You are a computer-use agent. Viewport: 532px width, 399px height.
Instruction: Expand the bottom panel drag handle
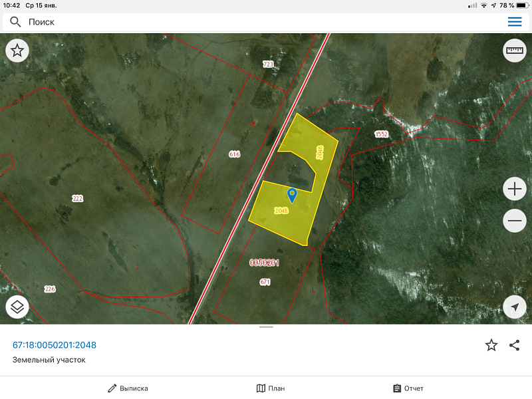coord(266,327)
